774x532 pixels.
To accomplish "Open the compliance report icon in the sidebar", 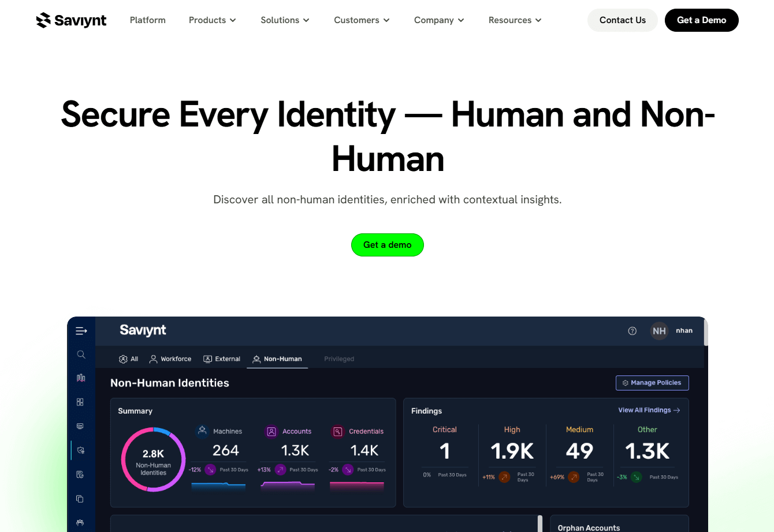I will click(81, 474).
